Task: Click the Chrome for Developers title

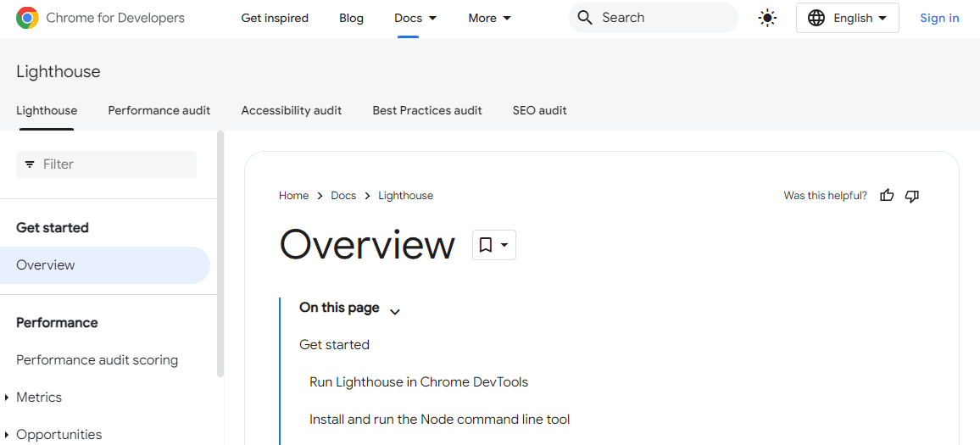Action: click(115, 18)
